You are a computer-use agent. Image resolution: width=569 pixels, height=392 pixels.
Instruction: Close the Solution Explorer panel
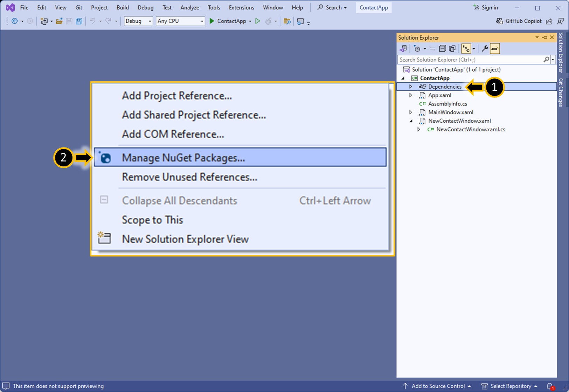[552, 37]
